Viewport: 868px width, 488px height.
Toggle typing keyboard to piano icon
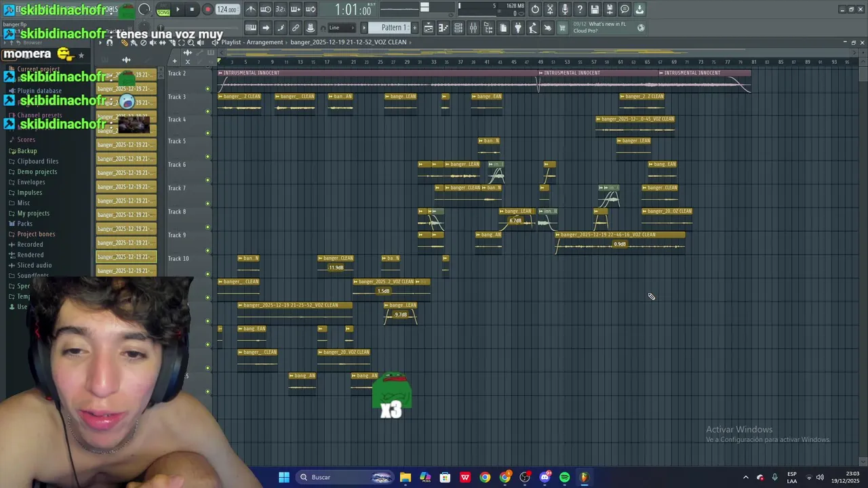[251, 28]
